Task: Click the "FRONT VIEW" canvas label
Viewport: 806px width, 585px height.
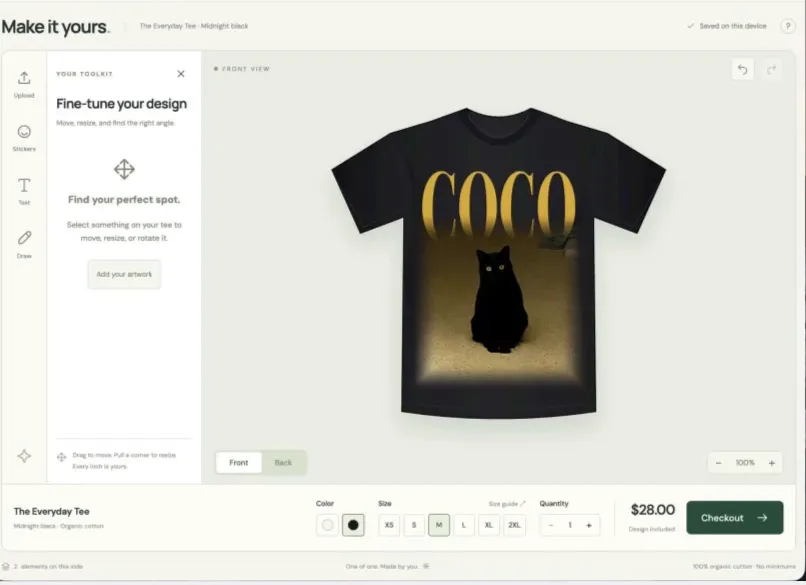Action: (242, 69)
